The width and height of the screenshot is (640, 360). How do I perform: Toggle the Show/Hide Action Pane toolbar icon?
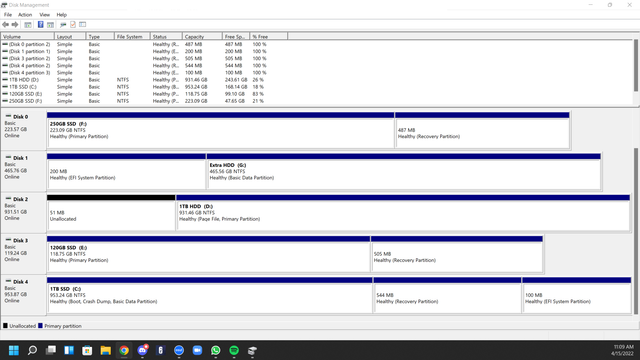pos(50,24)
